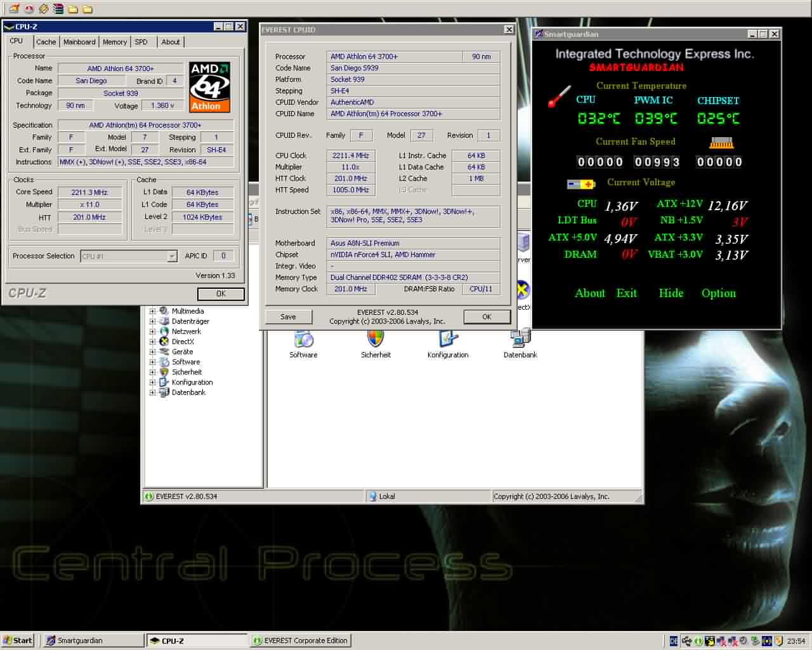Click the orange shield tray icon
812x650 pixels.
(779, 641)
